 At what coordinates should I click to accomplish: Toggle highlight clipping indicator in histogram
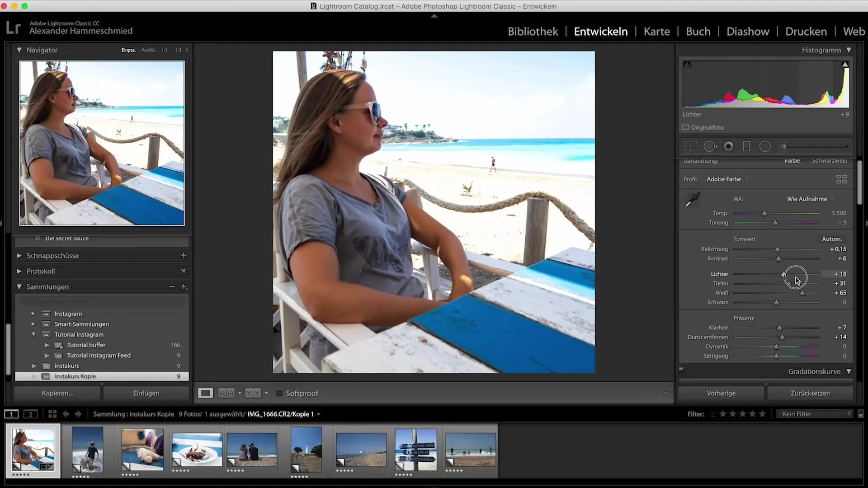point(845,65)
